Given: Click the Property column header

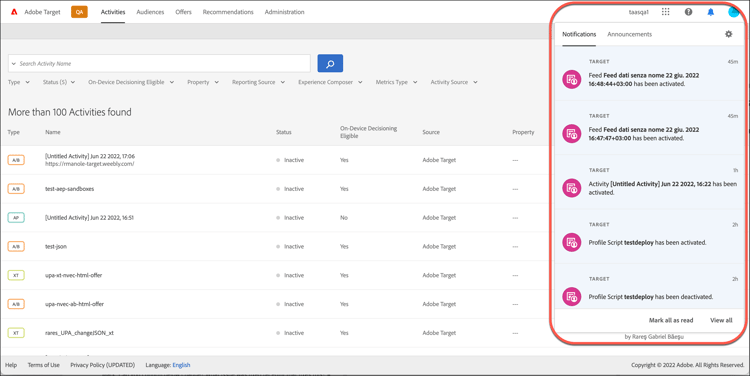Looking at the screenshot, I should click(523, 132).
